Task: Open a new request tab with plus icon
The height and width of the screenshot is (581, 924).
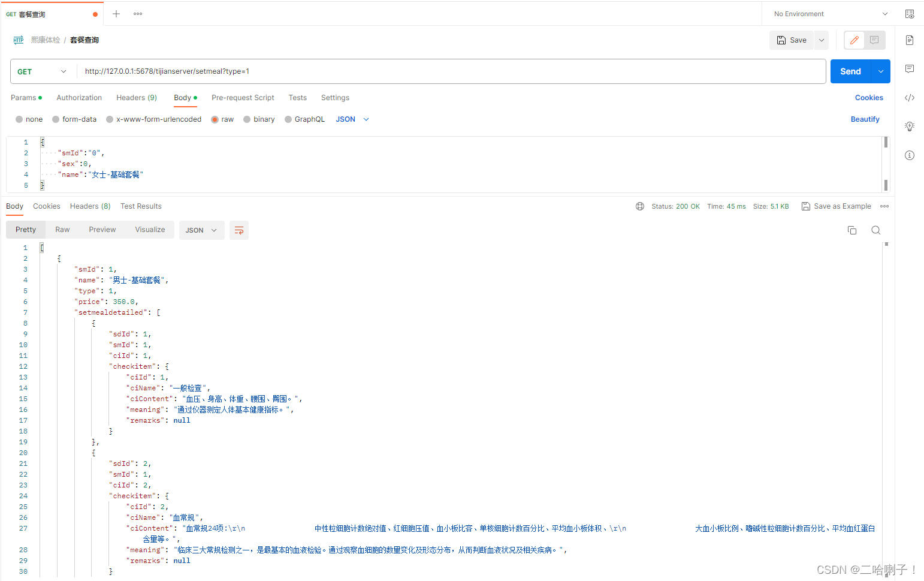Action: [116, 14]
